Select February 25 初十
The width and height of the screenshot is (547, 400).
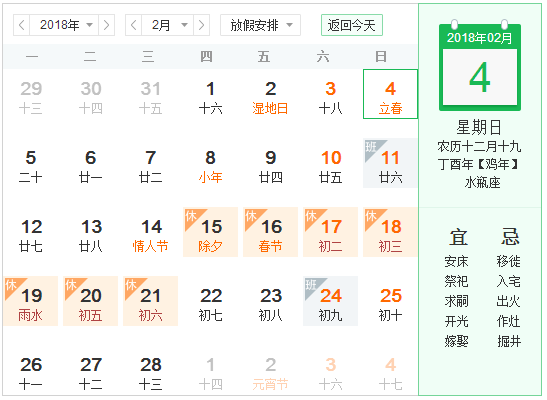click(x=390, y=301)
